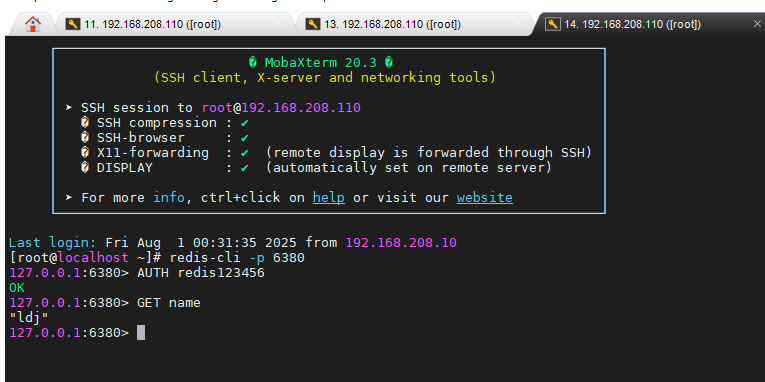This screenshot has width=765, height=382.
Task: Click the X11-forwarding line
Action: pyautogui.click(x=337, y=153)
